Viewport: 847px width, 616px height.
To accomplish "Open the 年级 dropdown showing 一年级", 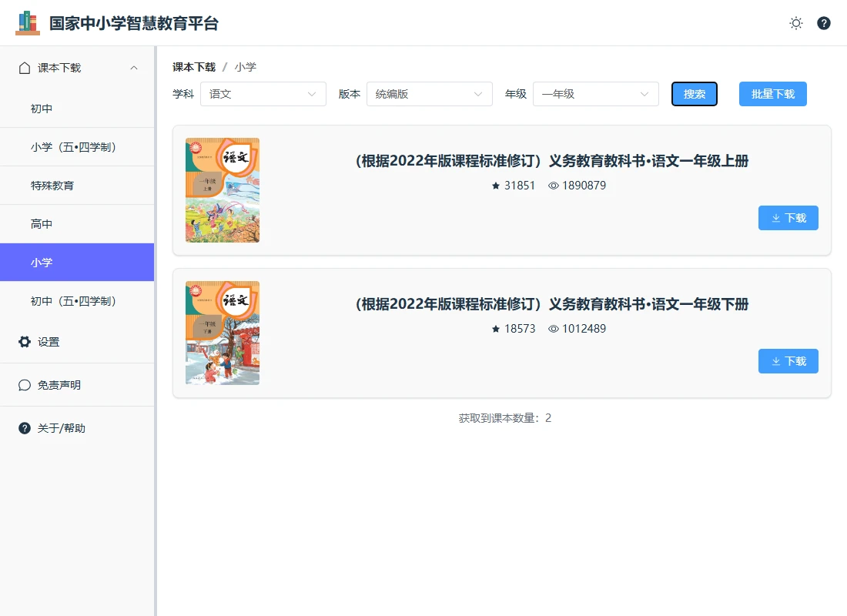I will 595,94.
